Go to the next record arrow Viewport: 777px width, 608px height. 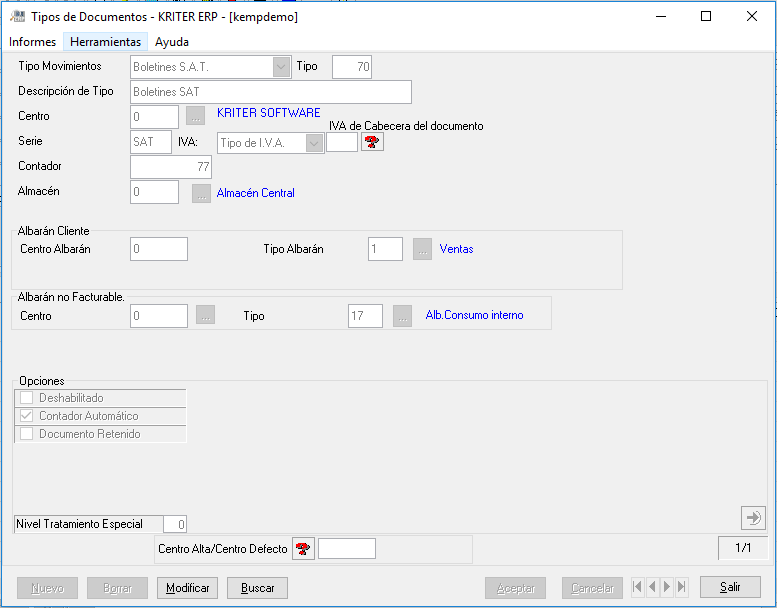[667, 587]
